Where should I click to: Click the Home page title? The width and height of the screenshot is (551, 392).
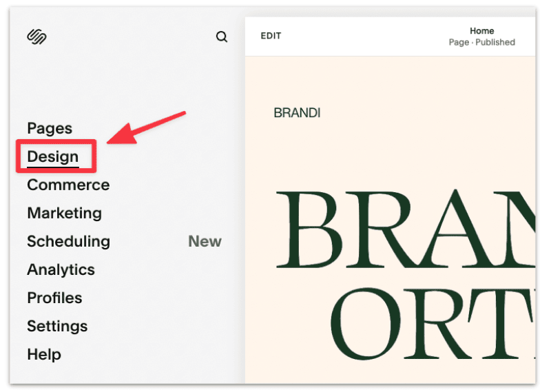(481, 31)
